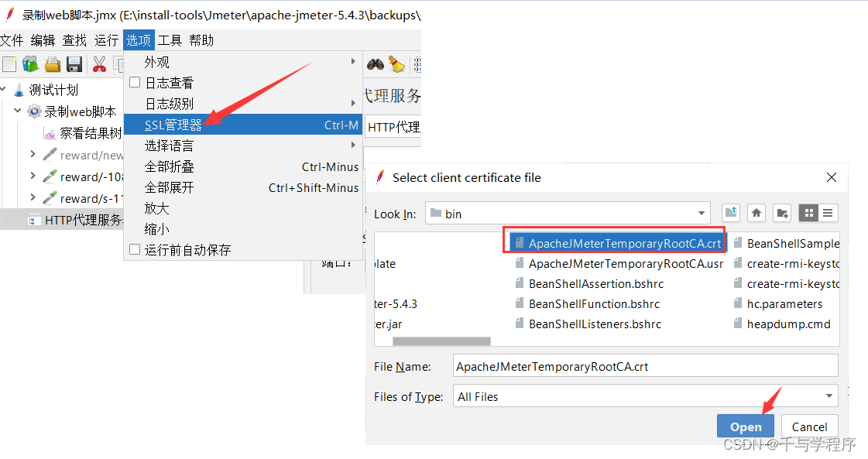Open the 日志级别 submenu
This screenshot has height=459, width=868.
[x=243, y=104]
